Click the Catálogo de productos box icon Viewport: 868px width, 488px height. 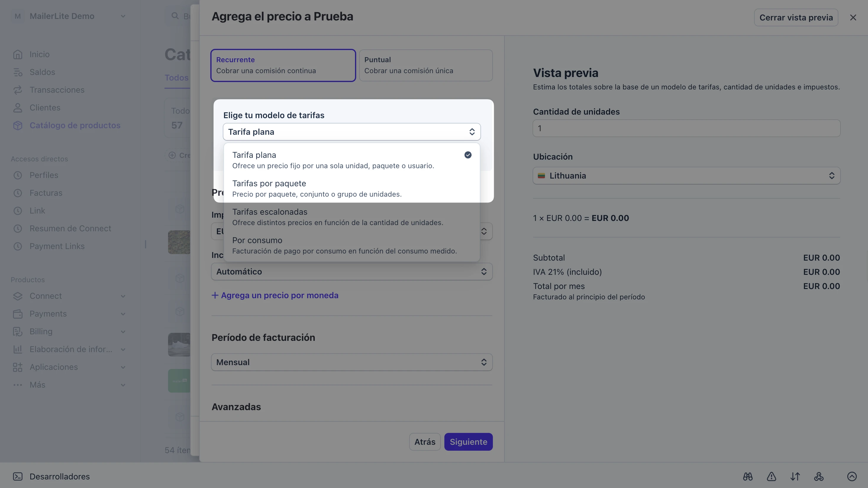17,126
